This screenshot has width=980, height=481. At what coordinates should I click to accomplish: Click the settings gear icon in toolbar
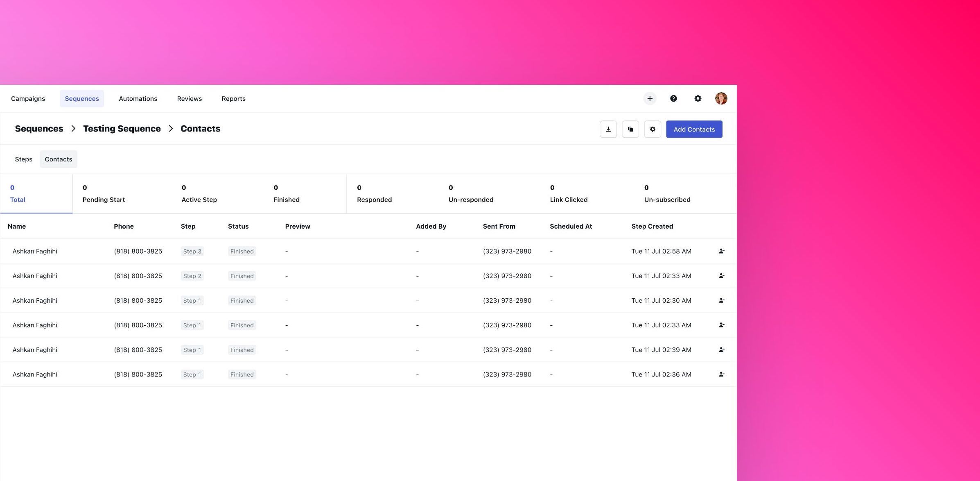click(x=698, y=98)
